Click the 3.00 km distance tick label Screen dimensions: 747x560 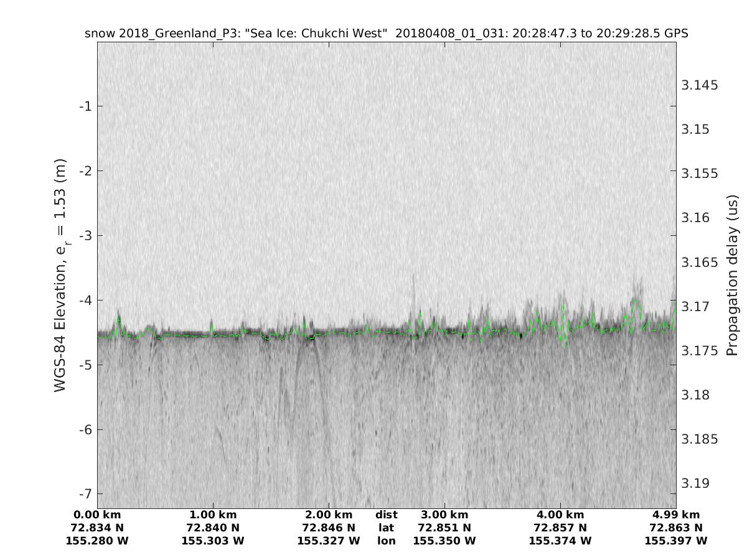(x=444, y=515)
